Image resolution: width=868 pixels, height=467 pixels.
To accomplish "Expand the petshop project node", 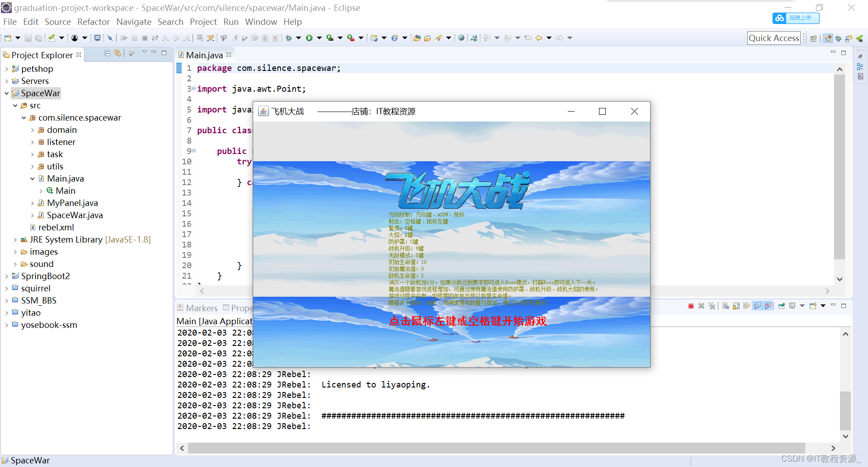I will [x=6, y=69].
